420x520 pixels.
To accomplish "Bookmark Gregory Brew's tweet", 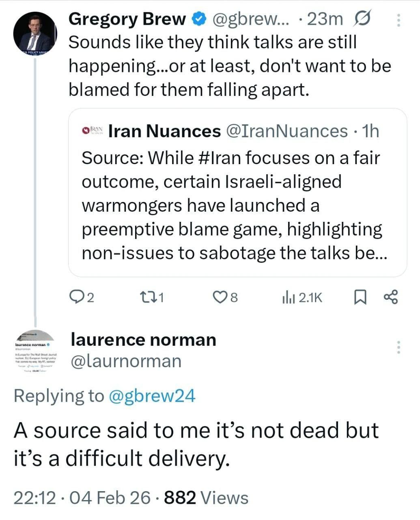I will [360, 298].
